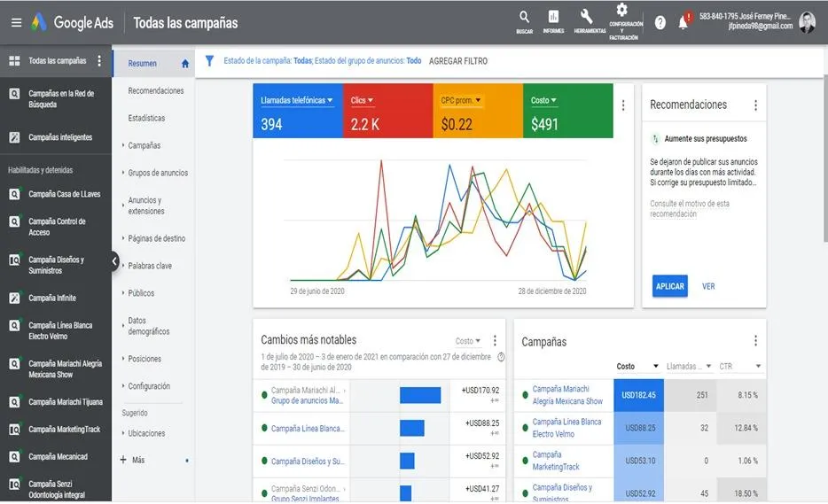
Task: Select Campañas en la Red de Búsqueda
Action: tap(61, 99)
